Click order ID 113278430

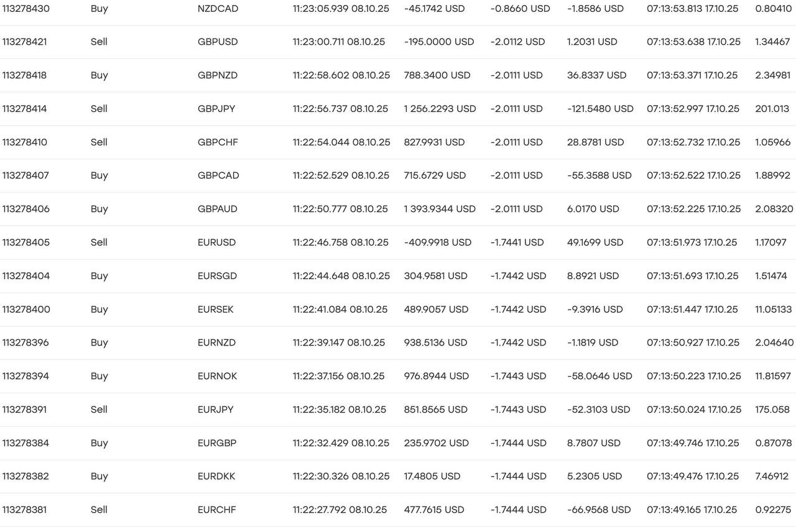coord(25,9)
